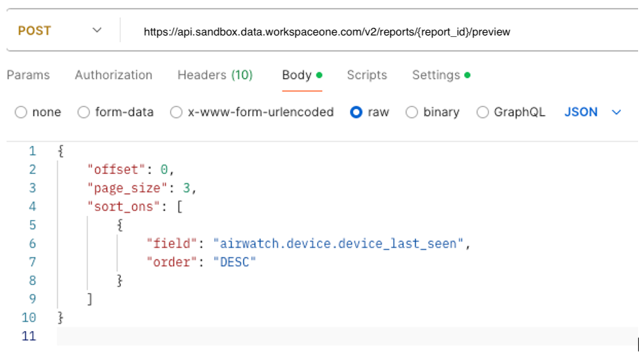Open the POST method dropdown
The width and height of the screenshot is (644, 356).
(60, 31)
